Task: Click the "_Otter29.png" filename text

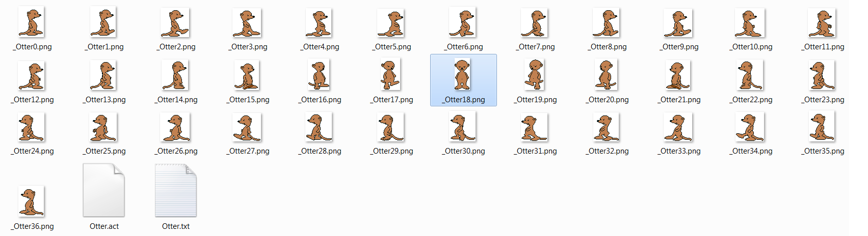Action: [x=391, y=151]
